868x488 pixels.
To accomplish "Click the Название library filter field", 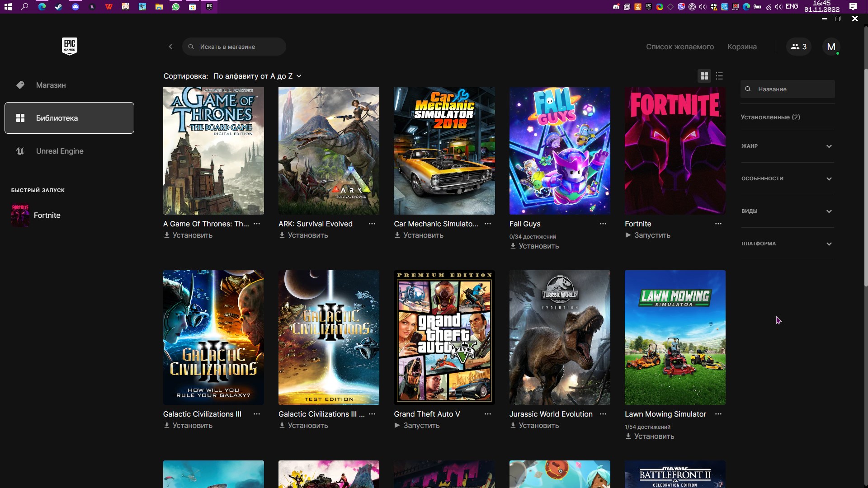I will pos(788,89).
